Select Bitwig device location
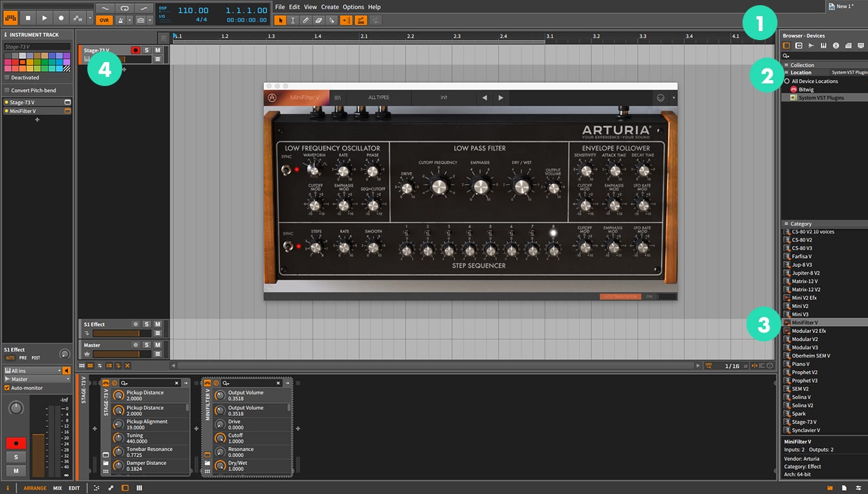This screenshot has height=494, width=868. coord(806,89)
